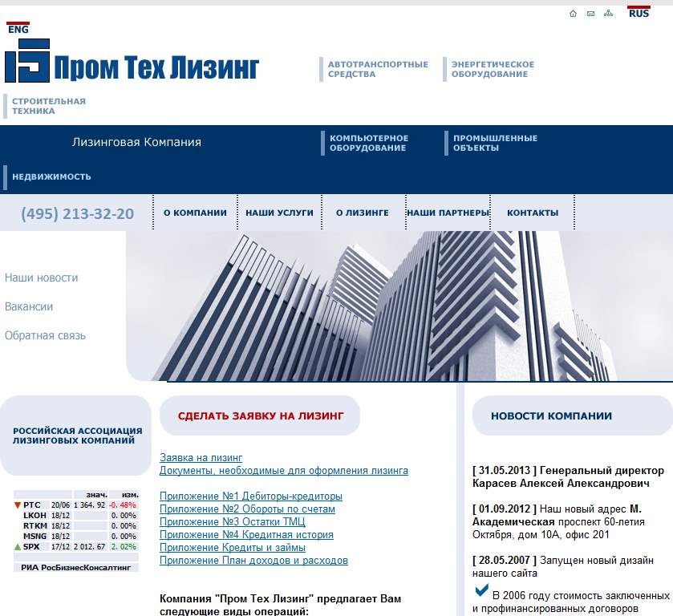Open Автотранспортные средства category
The width and height of the screenshot is (673, 616).
click(x=378, y=69)
